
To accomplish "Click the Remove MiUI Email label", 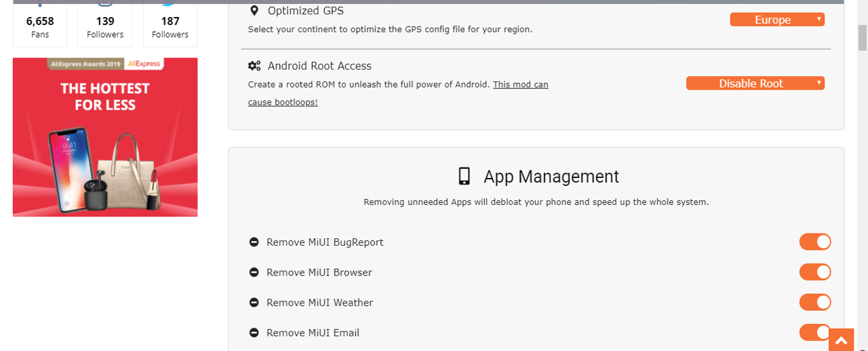I will click(x=313, y=333).
